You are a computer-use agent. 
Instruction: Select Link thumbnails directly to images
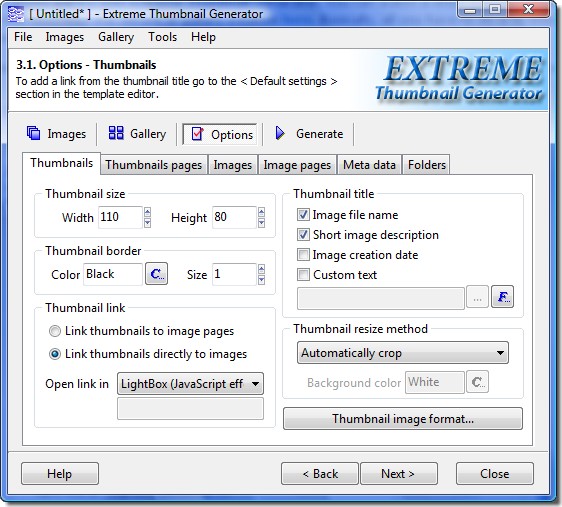(x=55, y=354)
